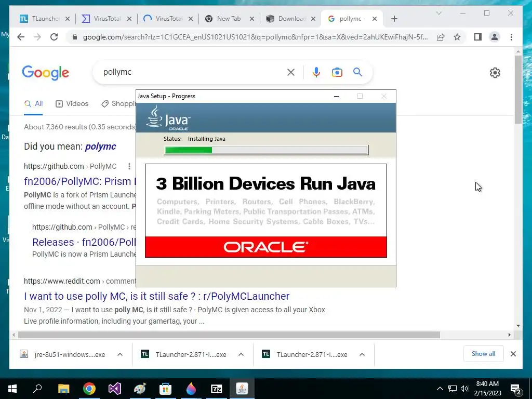Expand options for second TLauncher download
Screen dimensions: 532x399
[x=362, y=354]
